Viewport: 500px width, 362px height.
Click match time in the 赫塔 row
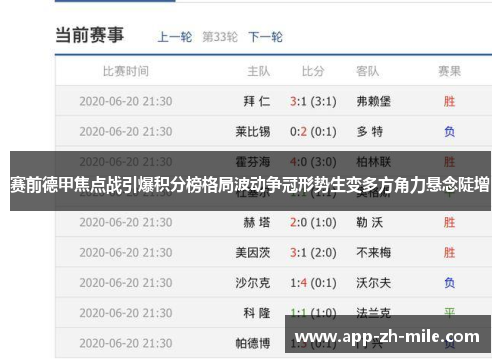point(126,222)
